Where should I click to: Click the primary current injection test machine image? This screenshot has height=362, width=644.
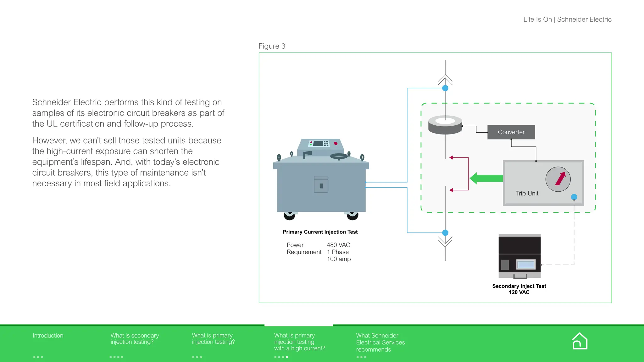[321, 180]
